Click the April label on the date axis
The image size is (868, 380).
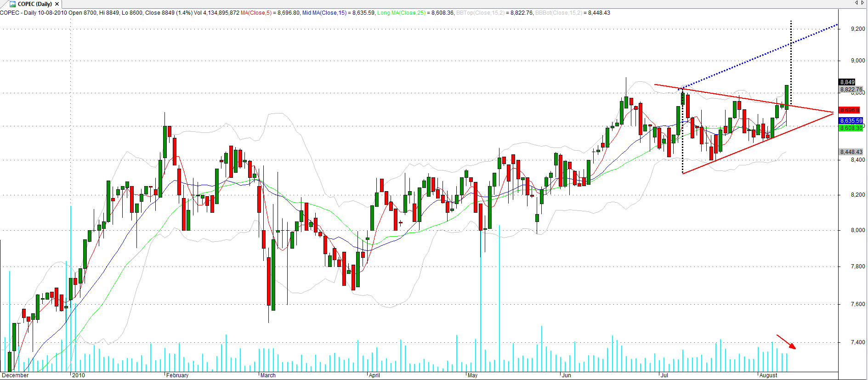[x=374, y=375]
